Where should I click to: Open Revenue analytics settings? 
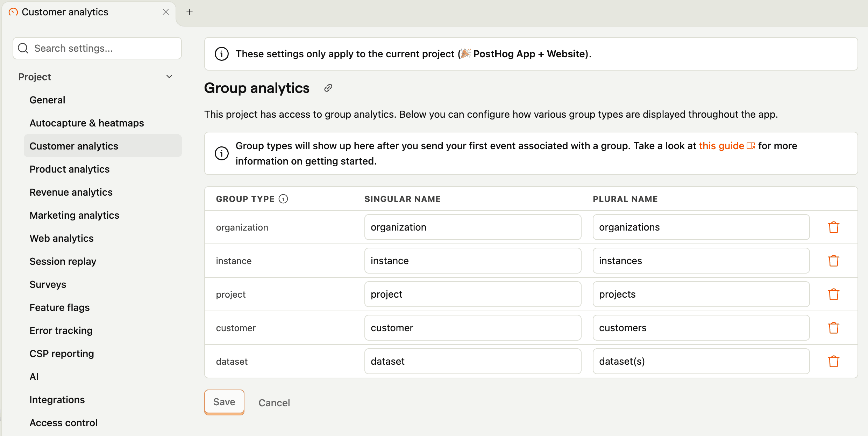(x=71, y=192)
